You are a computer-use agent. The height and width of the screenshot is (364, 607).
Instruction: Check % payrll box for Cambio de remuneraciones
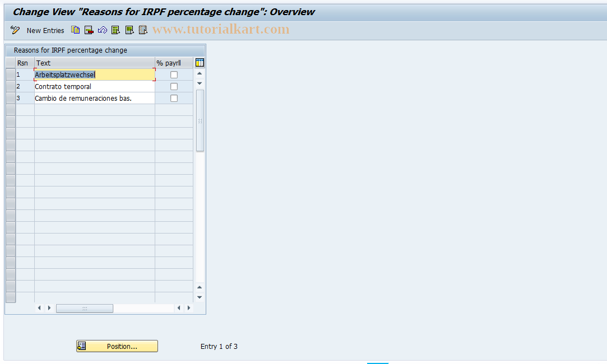[174, 98]
